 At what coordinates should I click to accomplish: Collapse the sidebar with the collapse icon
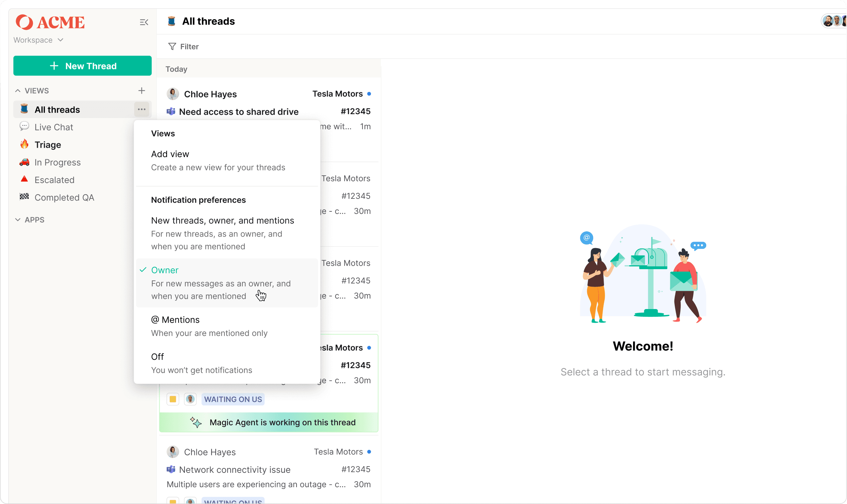(x=144, y=22)
